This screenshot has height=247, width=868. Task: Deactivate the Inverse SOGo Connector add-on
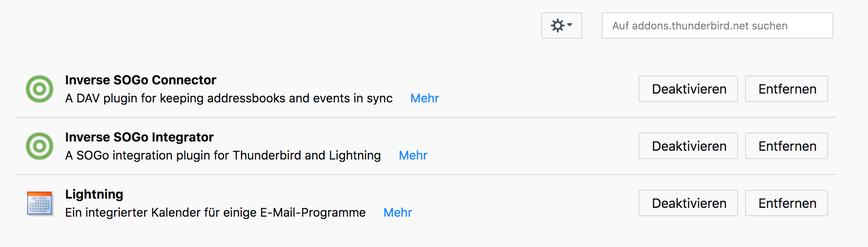[x=688, y=89]
